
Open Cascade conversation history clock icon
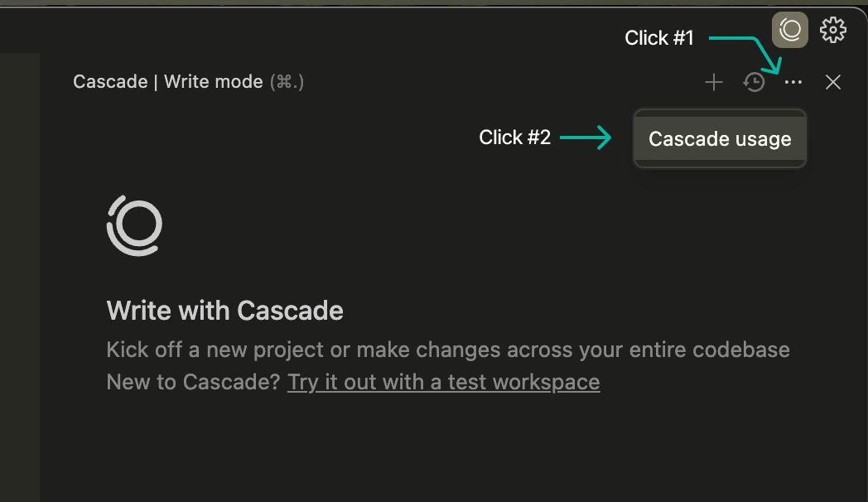[x=754, y=83]
